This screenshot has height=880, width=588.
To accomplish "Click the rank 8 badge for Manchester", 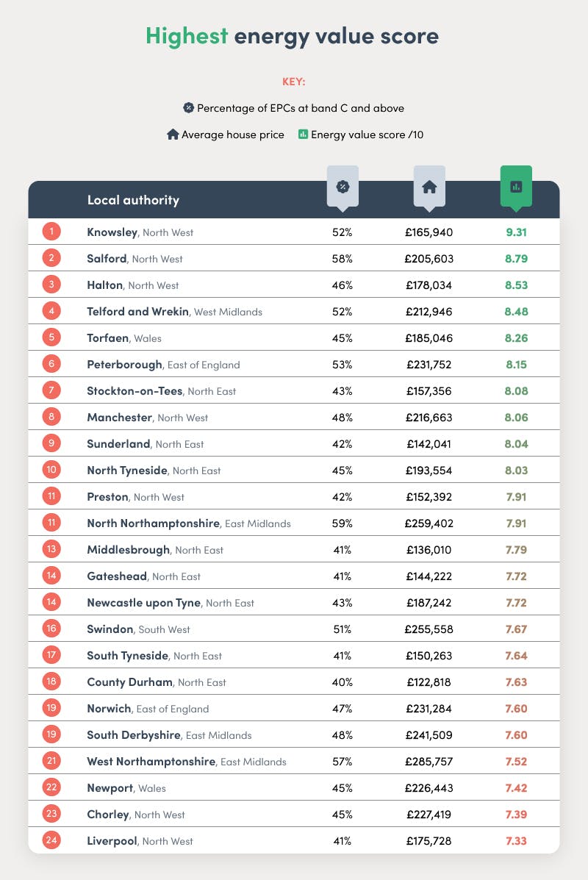I will click(51, 418).
